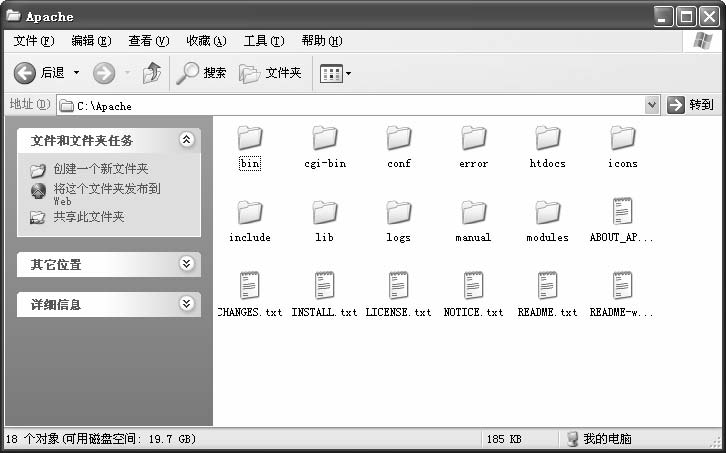Click 我的电脑 in the status bar
Image resolution: width=726 pixels, height=453 pixels.
click(600, 438)
